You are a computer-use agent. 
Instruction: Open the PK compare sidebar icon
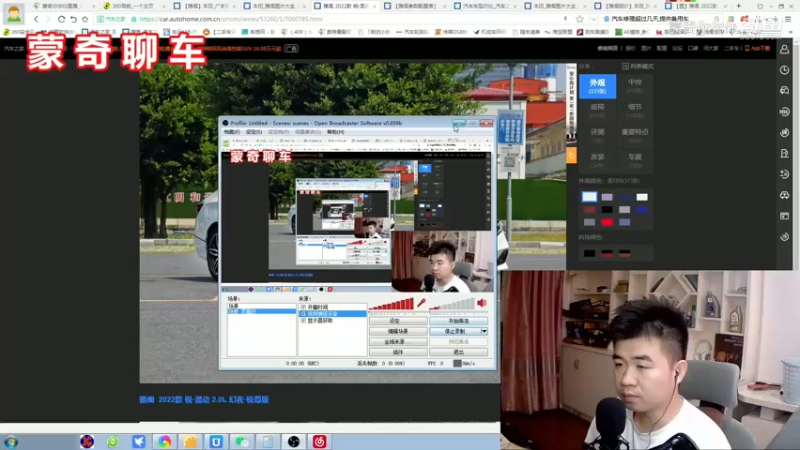(785, 112)
